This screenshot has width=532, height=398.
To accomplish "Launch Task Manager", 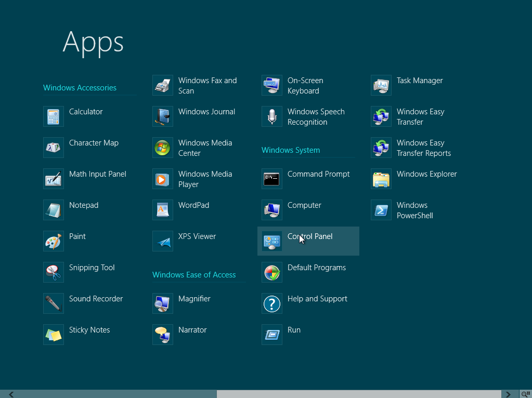I will point(407,85).
